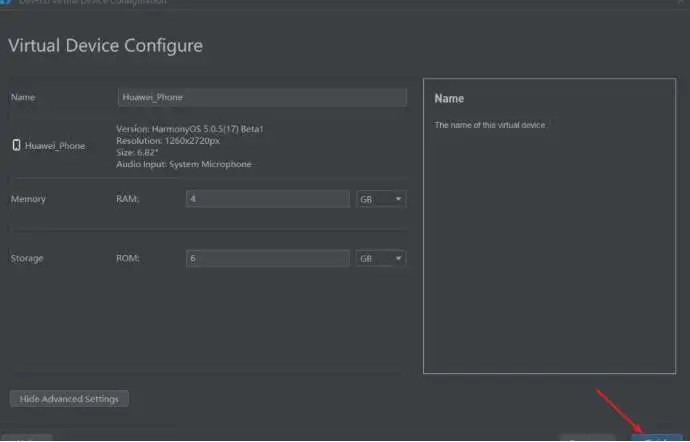Viewport: 690px width, 442px height.
Task: Click the Help button at bottom left
Action: point(28,438)
